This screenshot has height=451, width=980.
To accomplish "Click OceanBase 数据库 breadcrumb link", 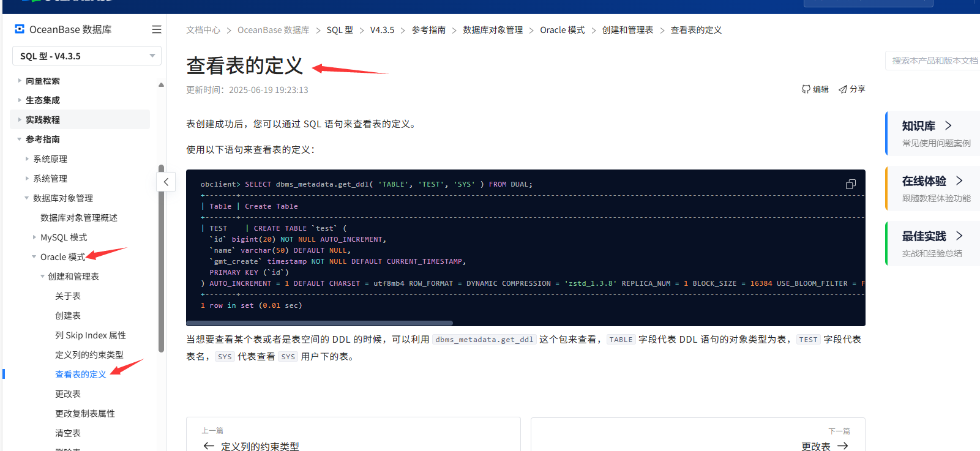I will point(274,30).
